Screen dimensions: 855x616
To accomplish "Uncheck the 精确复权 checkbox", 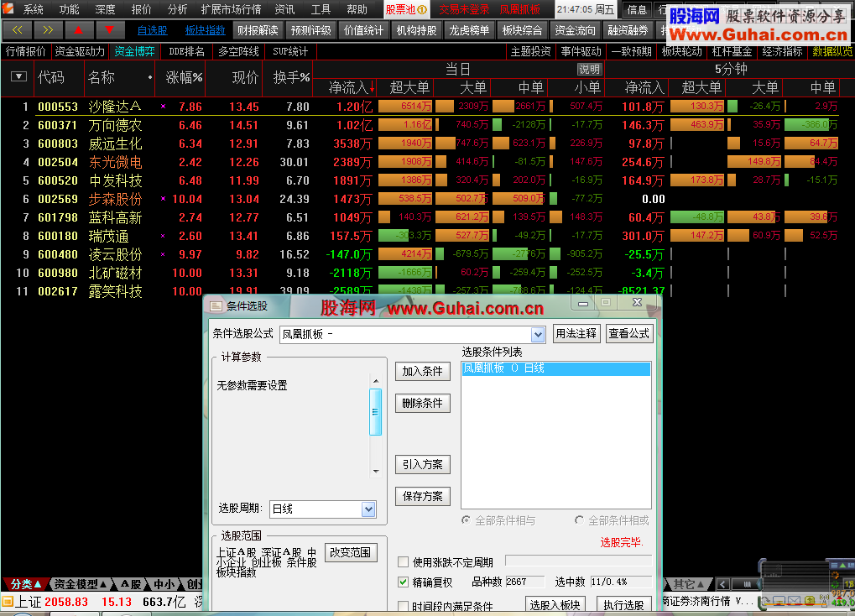I will click(x=403, y=582).
